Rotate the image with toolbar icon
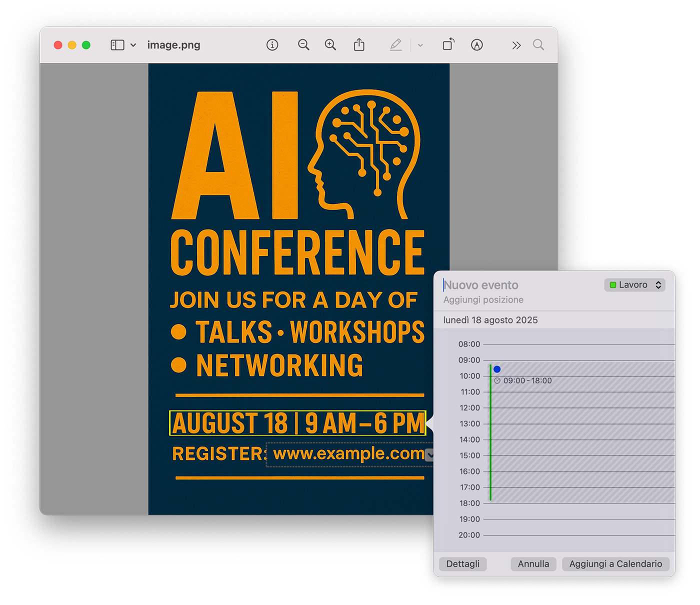Viewport: 700px width, 605px height. (x=448, y=45)
